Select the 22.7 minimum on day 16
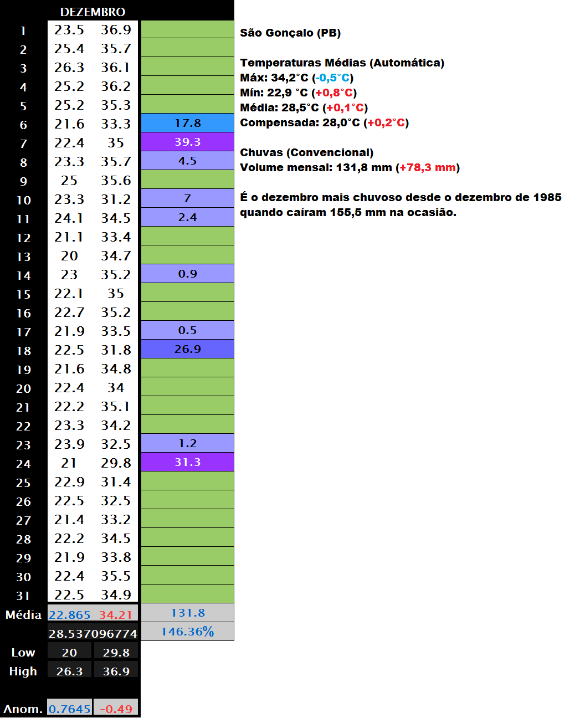Screen dimensions: 575x728 pyautogui.click(x=69, y=312)
